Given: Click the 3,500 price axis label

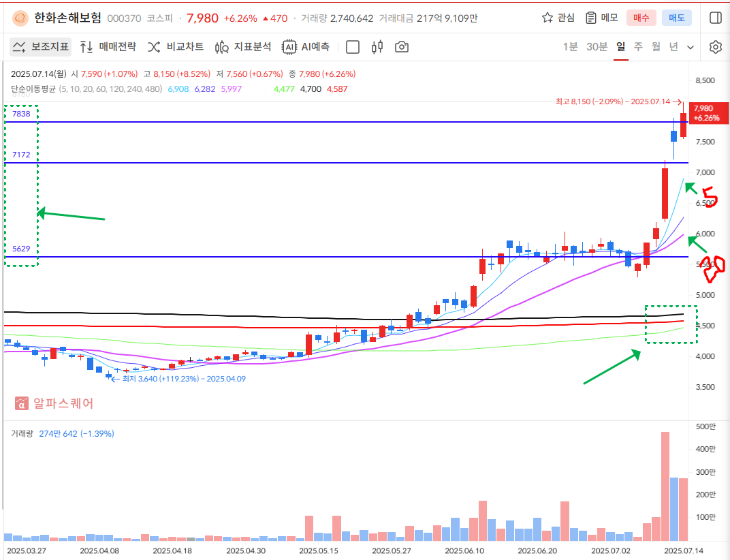Looking at the screenshot, I should click(x=705, y=387).
